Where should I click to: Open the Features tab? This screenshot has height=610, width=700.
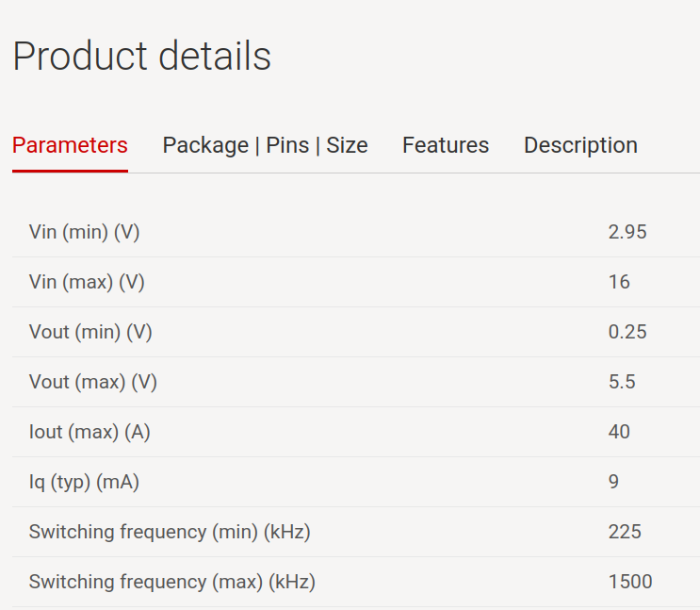pyautogui.click(x=446, y=146)
